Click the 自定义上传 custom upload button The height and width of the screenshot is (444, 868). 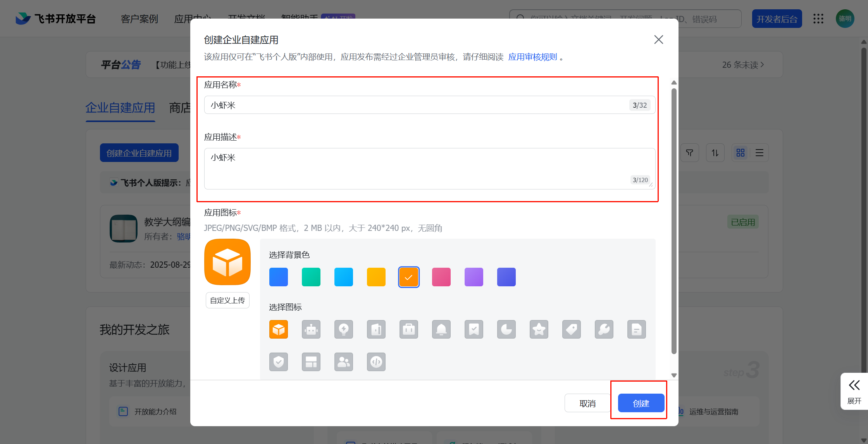coord(227,300)
